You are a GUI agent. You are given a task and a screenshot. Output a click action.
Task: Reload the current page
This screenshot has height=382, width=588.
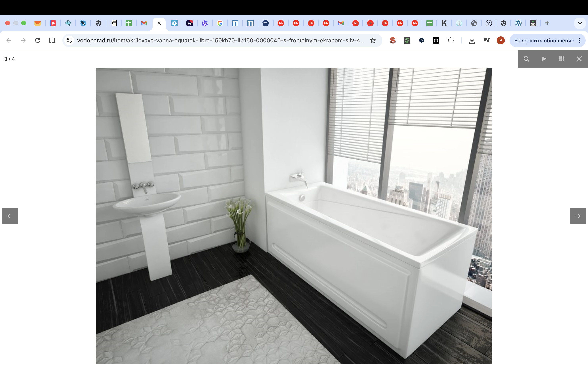coord(38,40)
